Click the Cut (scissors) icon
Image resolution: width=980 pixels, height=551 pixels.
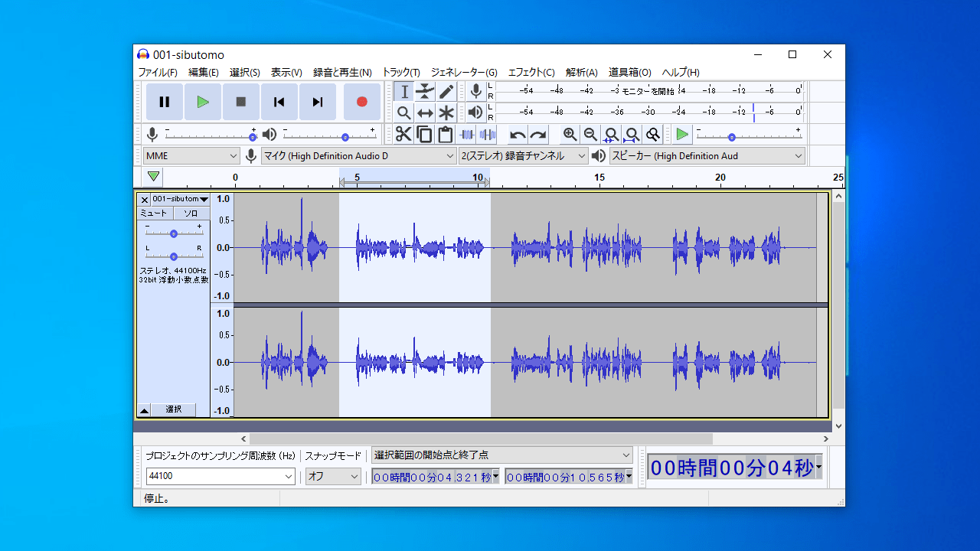click(x=403, y=135)
